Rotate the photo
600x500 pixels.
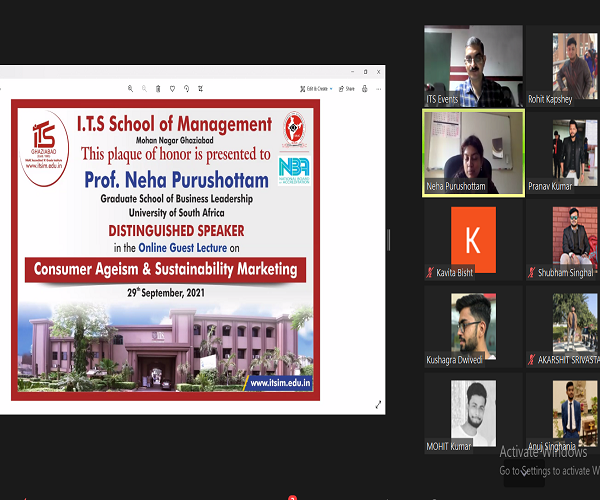[x=186, y=89]
